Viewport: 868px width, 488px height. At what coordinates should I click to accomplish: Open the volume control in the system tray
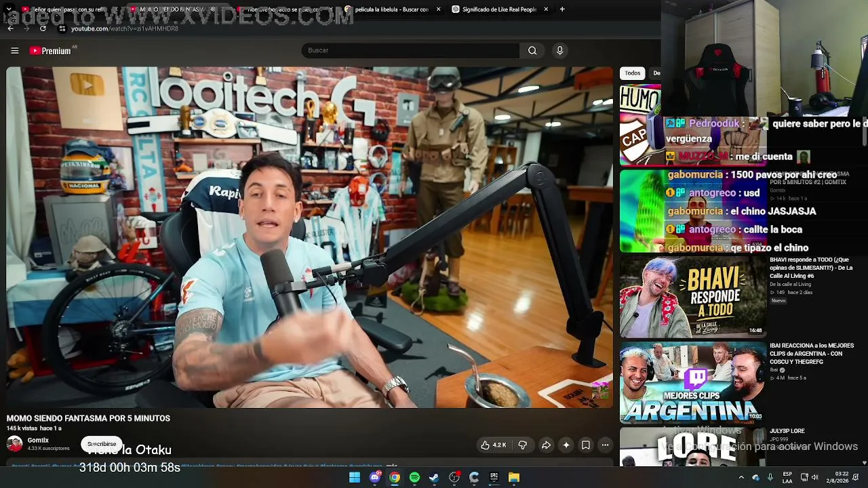[814, 478]
